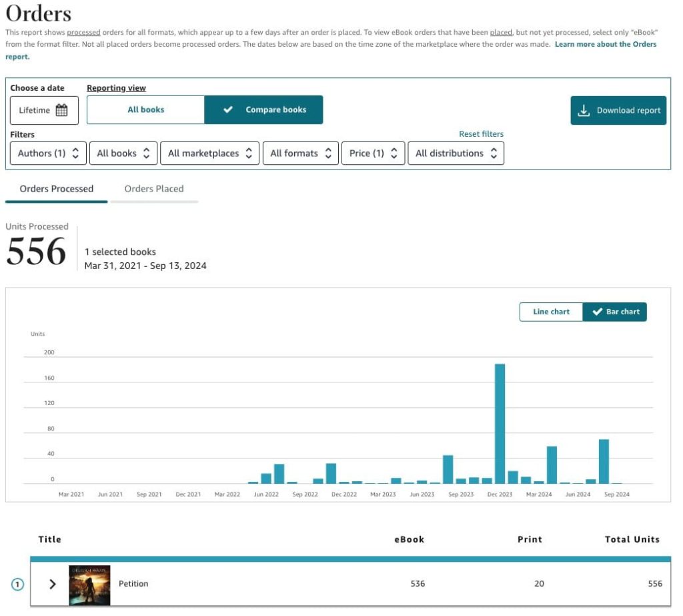Screen dimensions: 683x616
Task: Open the Price filter dropdown
Action: tap(373, 153)
